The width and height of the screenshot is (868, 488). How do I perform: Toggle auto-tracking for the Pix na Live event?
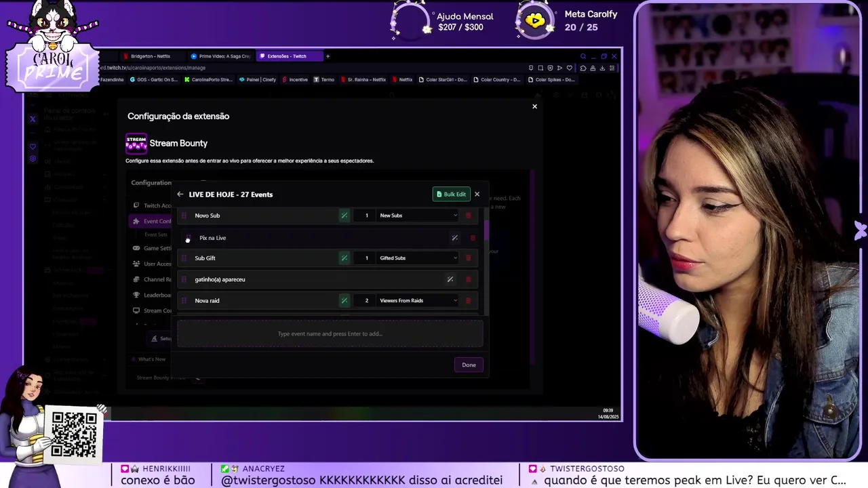454,238
